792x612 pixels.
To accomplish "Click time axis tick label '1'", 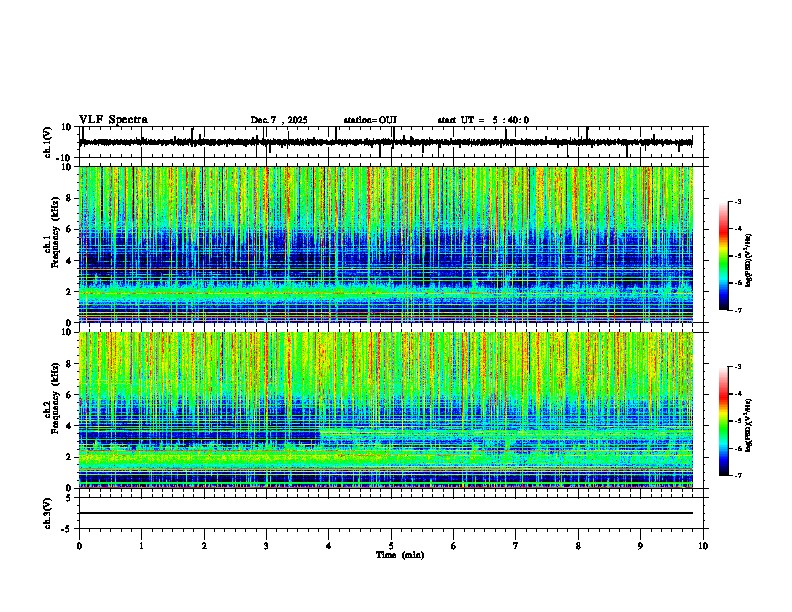I will 141,546.
